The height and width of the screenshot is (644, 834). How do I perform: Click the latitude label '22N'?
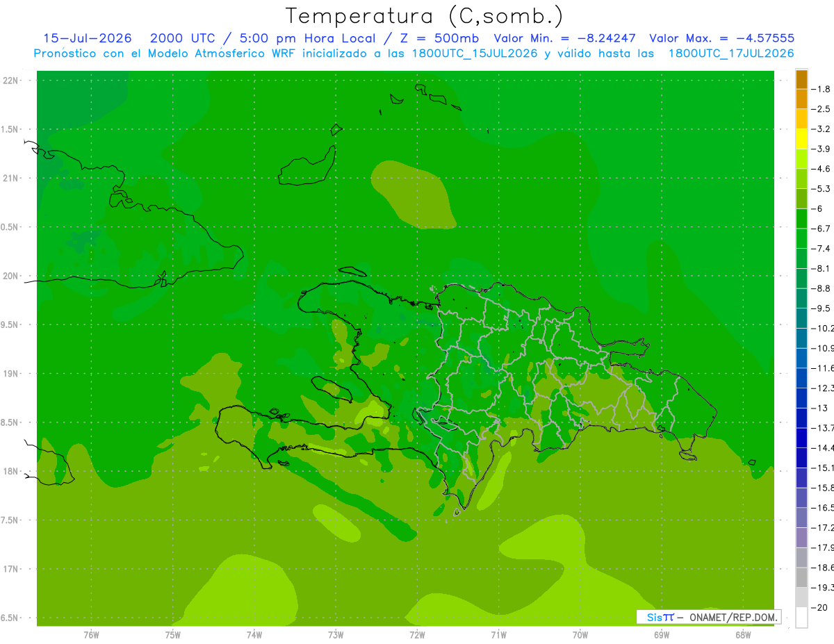pyautogui.click(x=11, y=81)
